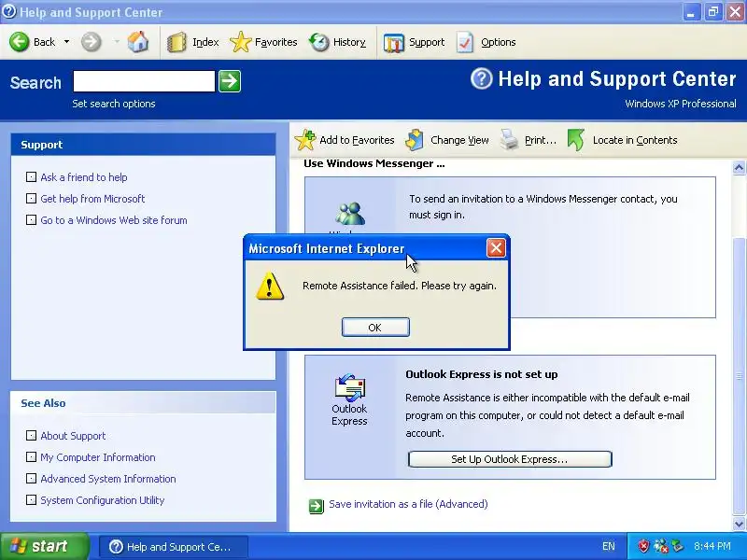Viewport: 747px width, 560px height.
Task: Click the Outlook Express envelope icon
Action: tap(349, 386)
